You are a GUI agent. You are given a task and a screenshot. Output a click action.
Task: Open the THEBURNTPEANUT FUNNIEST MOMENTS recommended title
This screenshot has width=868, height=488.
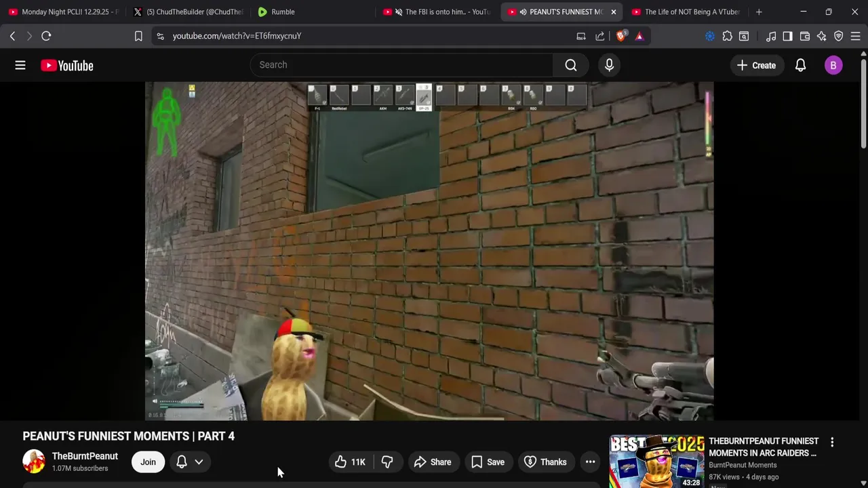click(x=764, y=447)
